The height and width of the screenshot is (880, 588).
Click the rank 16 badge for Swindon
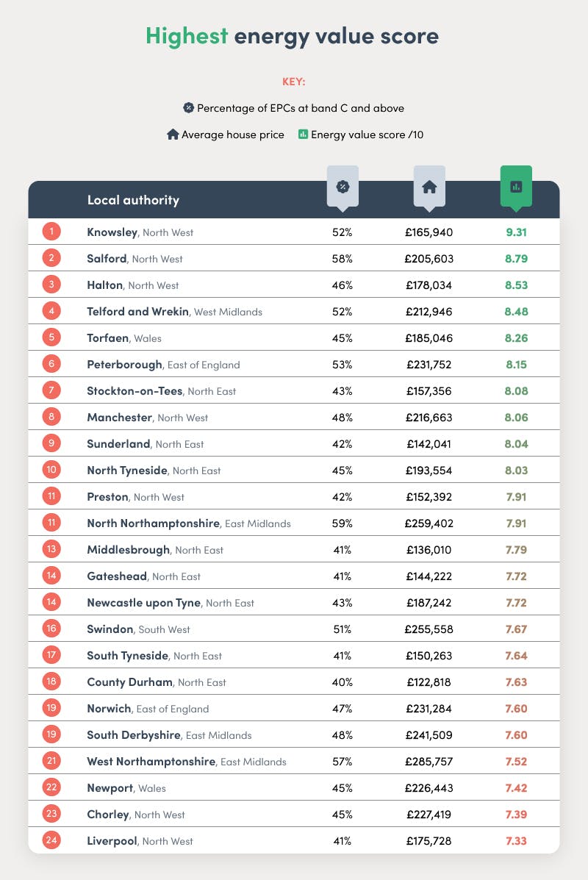coord(51,629)
